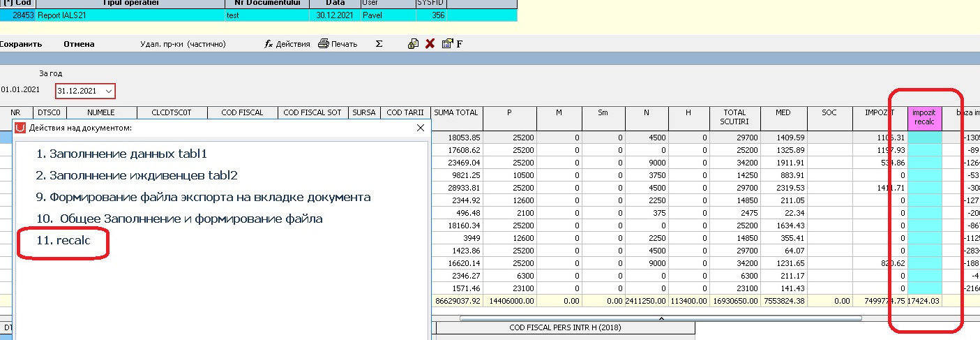The height and width of the screenshot is (340, 980).
Task: Collapse the lower panel via splitter arrow
Action: click(x=661, y=318)
